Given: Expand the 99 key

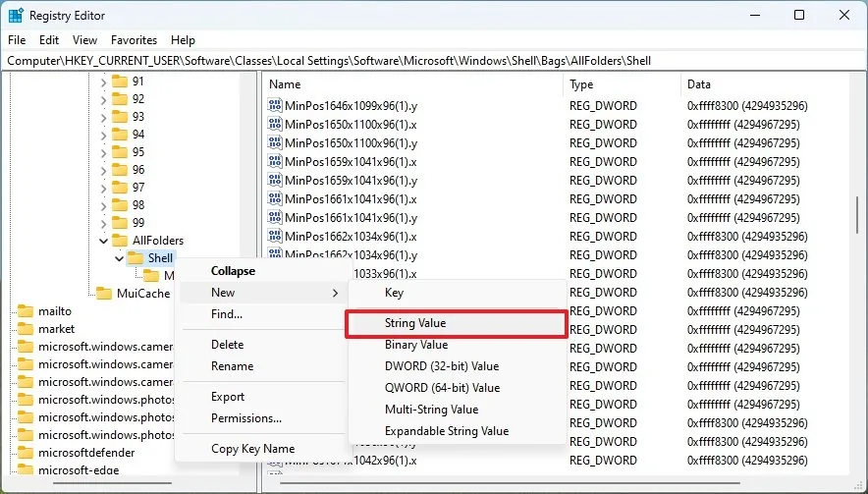Looking at the screenshot, I should tap(103, 224).
